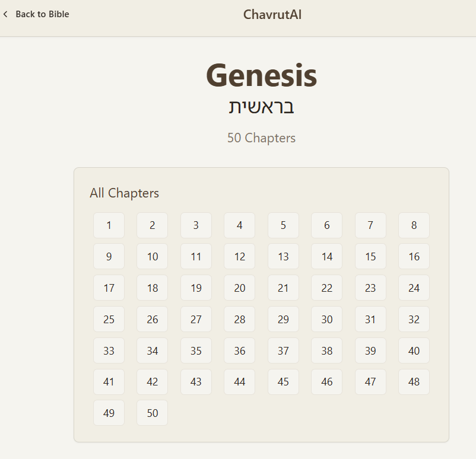Select chapter 27
Screen dimensions: 476x459
pos(196,319)
